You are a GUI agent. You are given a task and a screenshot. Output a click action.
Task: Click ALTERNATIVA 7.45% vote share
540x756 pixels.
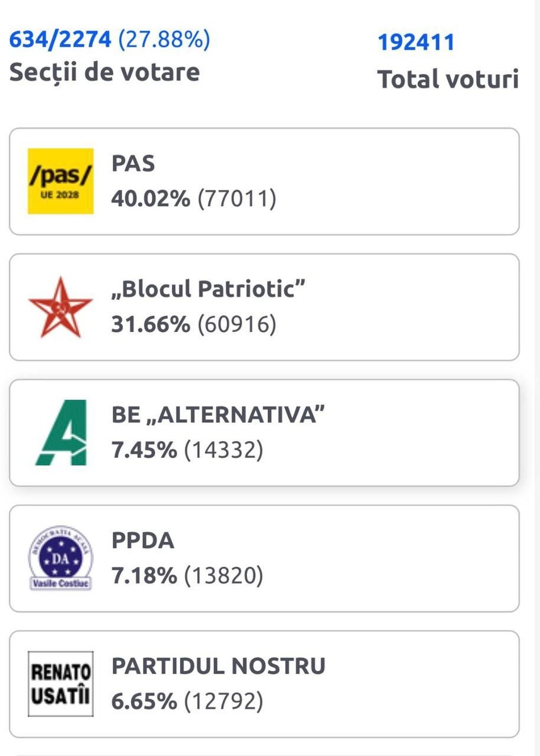click(x=144, y=450)
